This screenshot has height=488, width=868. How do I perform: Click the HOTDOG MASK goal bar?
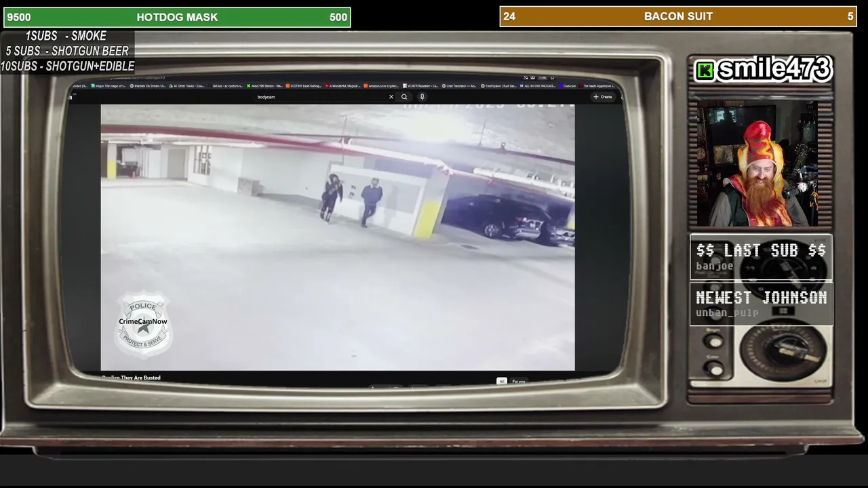pos(177,17)
